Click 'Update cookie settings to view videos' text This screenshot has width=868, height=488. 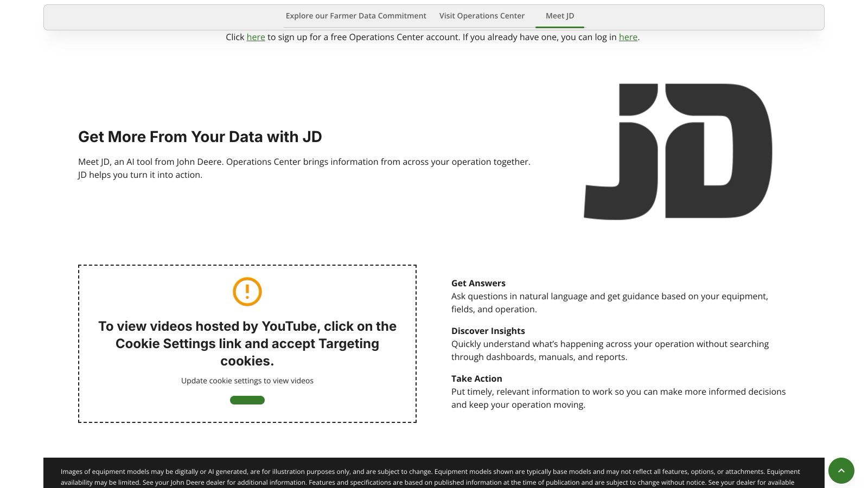coord(247,381)
